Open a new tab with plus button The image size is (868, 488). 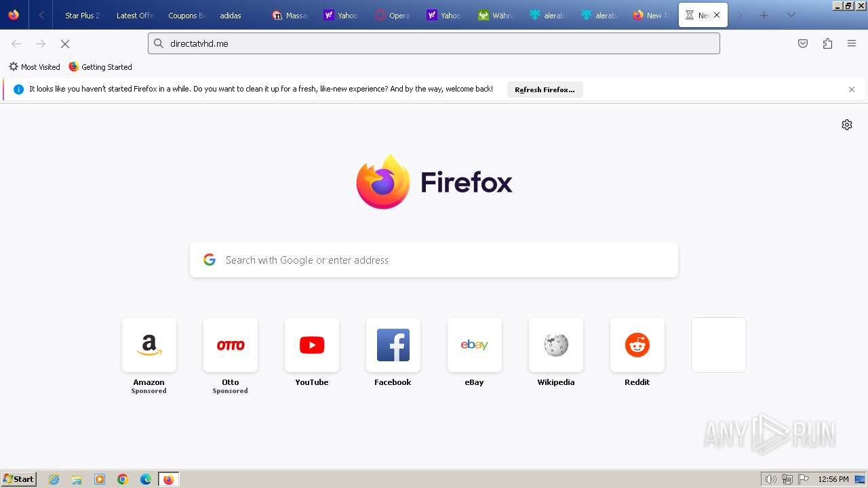[x=764, y=15]
